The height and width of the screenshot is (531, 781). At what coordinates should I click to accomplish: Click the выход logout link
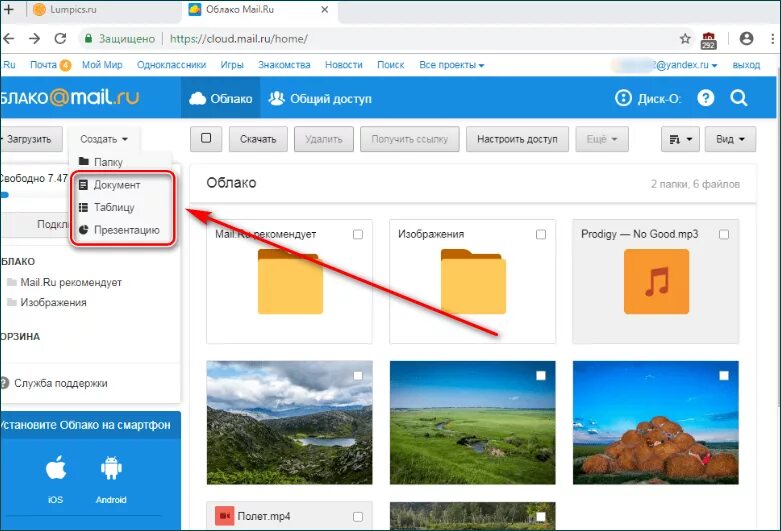(x=746, y=65)
